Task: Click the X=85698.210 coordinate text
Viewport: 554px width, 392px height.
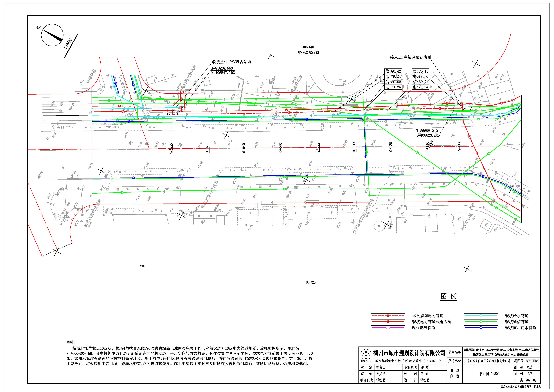Action: pos(427,131)
